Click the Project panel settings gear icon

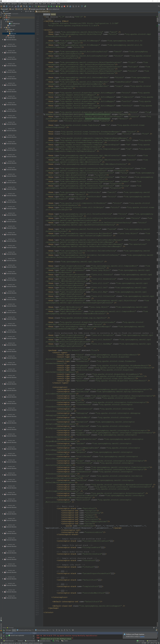(31, 11)
